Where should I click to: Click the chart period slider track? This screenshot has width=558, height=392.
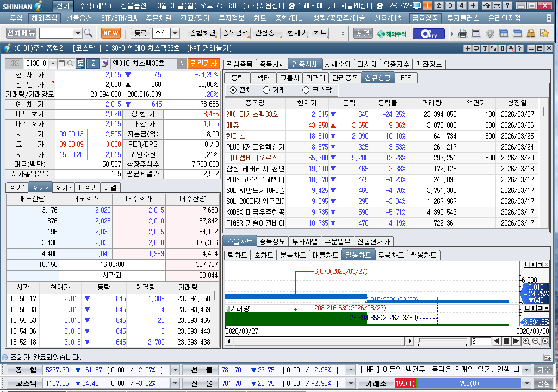tap(442, 341)
